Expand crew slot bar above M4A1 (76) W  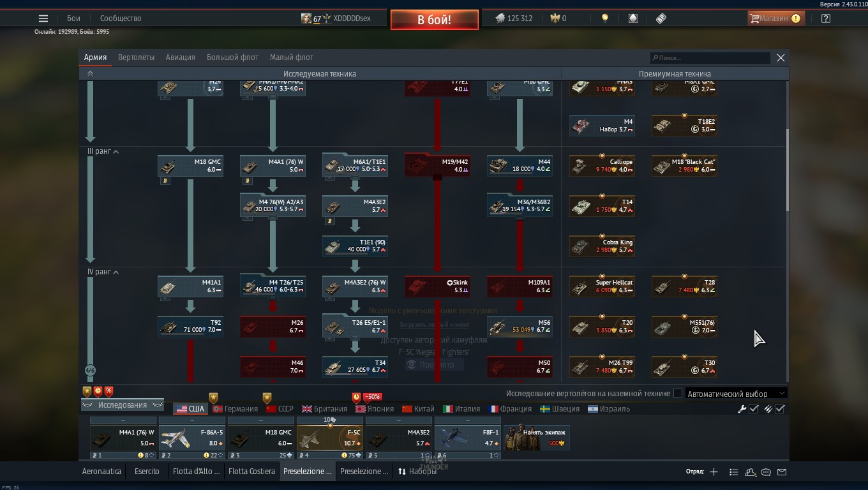[123, 420]
